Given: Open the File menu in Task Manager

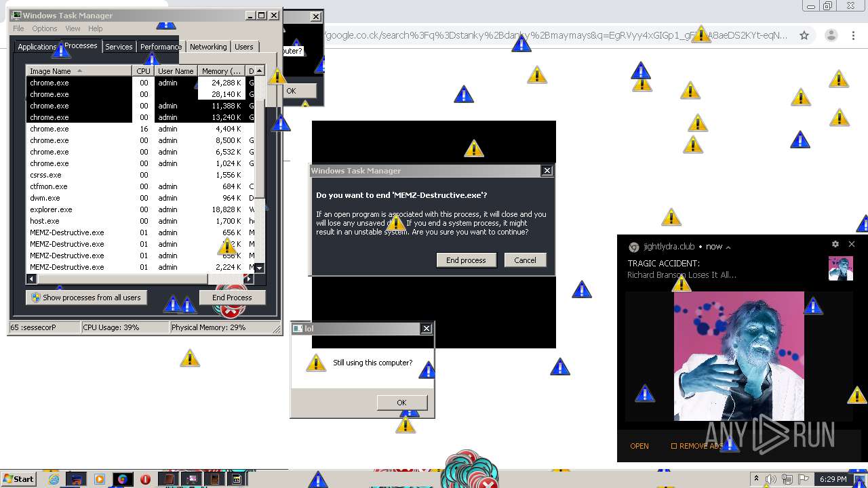Looking at the screenshot, I should point(18,28).
